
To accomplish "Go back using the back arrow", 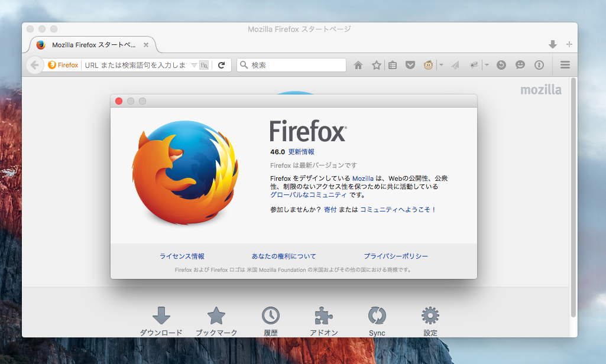I will point(34,65).
